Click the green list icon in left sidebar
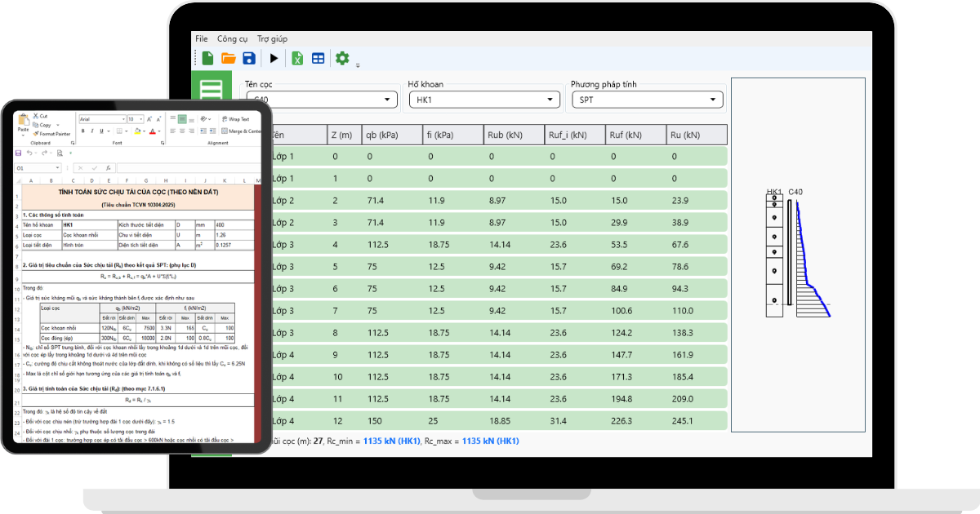The width and height of the screenshot is (980, 514). [x=211, y=91]
